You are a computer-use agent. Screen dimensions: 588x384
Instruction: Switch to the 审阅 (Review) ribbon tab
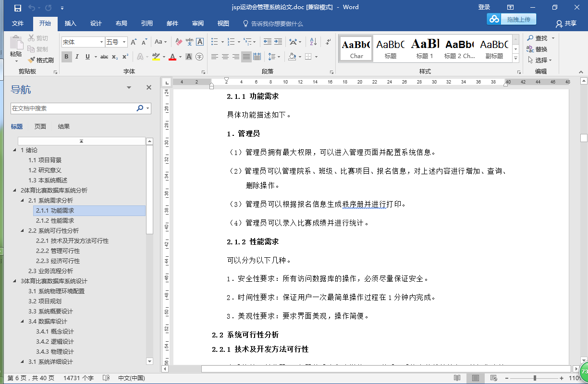pyautogui.click(x=197, y=24)
